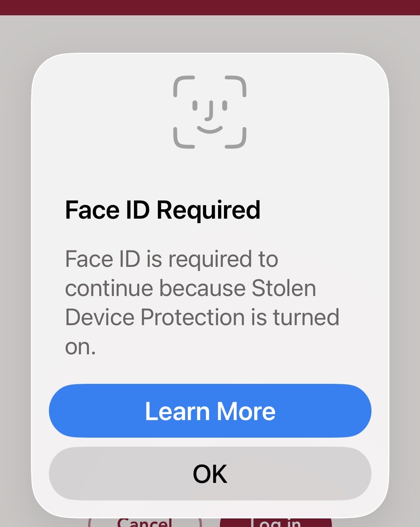Image resolution: width=420 pixels, height=527 pixels.
Task: Click the smiley face glyph's mouth
Action: coord(210,130)
